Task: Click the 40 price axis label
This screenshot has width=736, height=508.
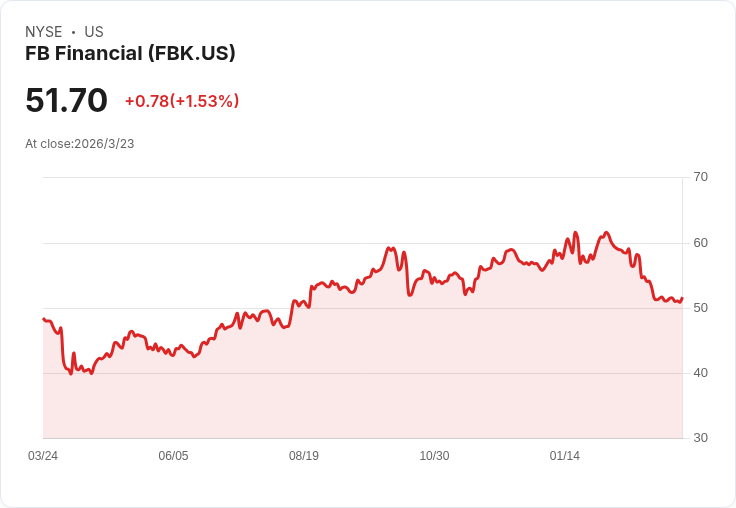Action: [x=701, y=373]
